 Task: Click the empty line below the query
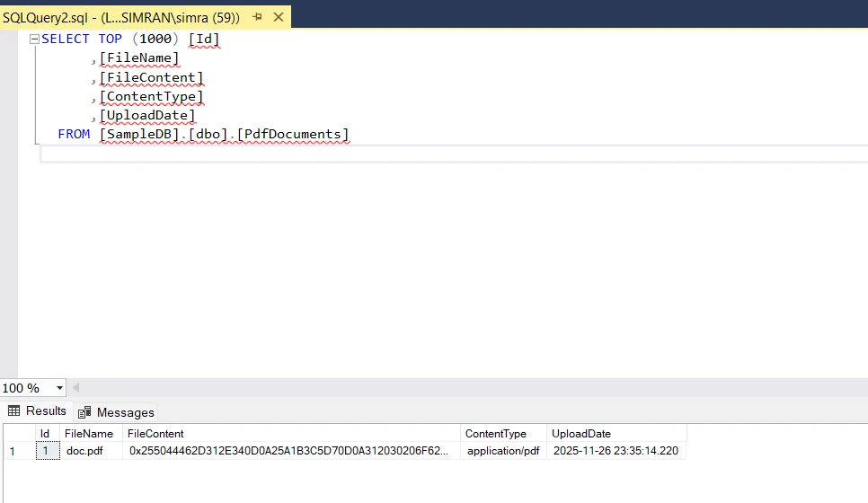(x=454, y=154)
